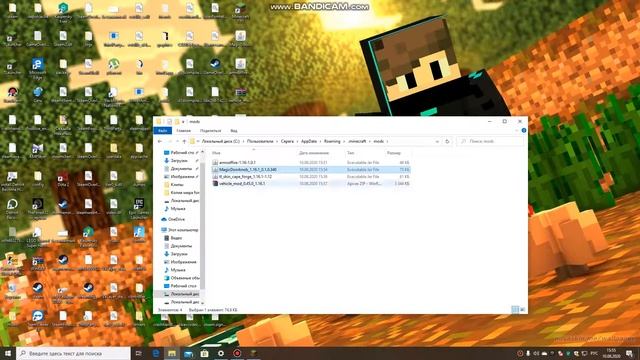Select Microsoft Edge desktop shortcut

(38, 69)
